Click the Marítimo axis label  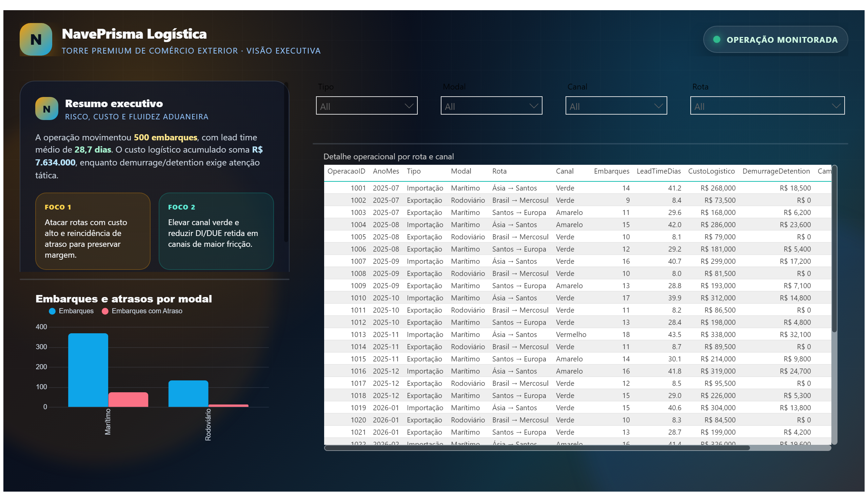coord(108,422)
